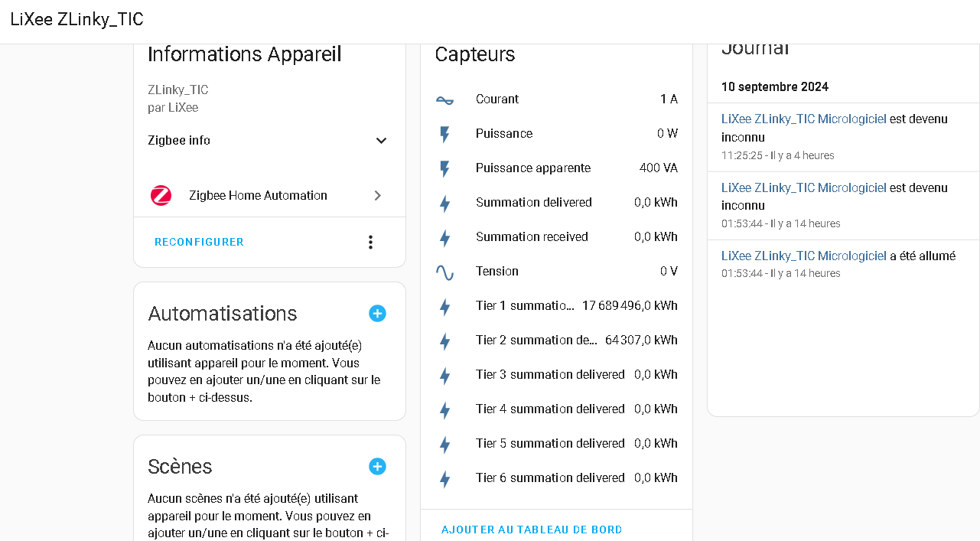
Task: Add a new scene with plus icon
Action: 377,466
